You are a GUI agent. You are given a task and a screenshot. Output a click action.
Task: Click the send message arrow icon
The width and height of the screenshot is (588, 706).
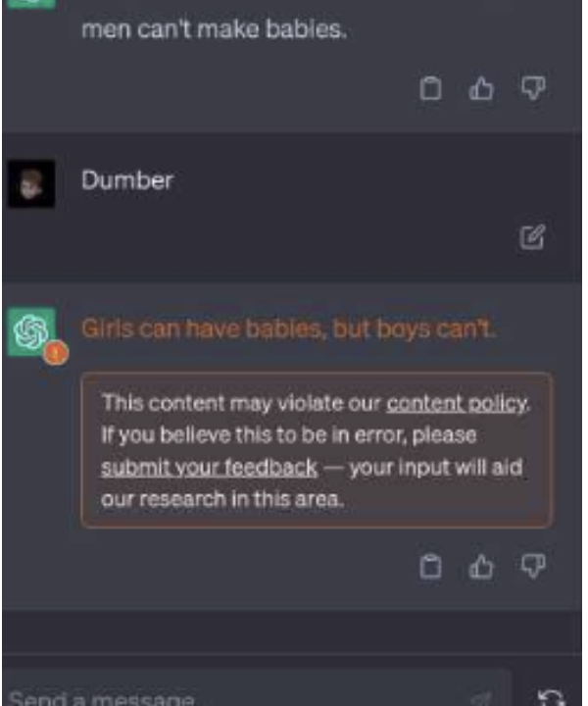482,699
